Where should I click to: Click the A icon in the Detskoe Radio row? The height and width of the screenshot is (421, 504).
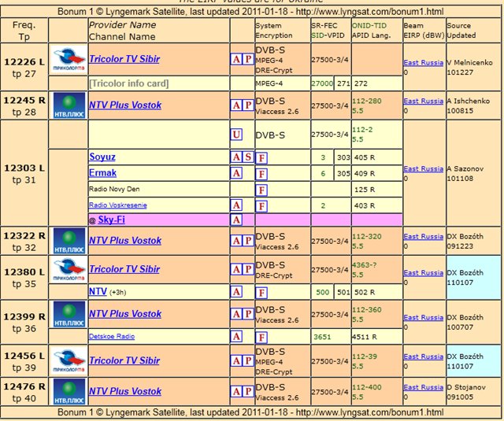point(236,337)
